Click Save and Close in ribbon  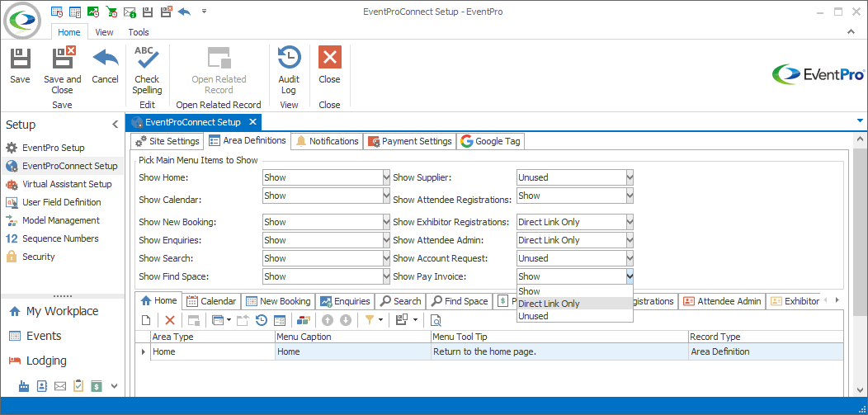pyautogui.click(x=63, y=70)
